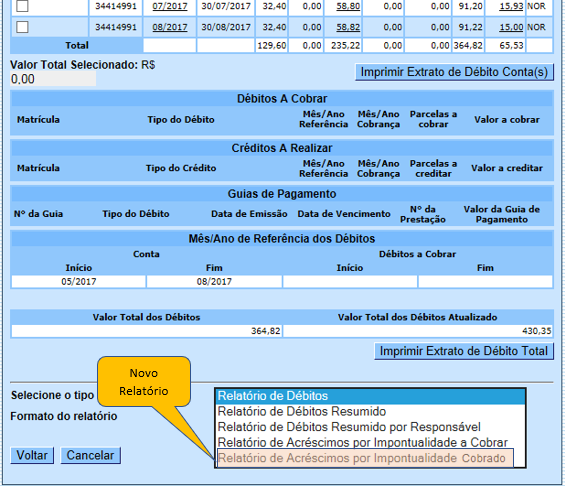Image resolution: width=571 pixels, height=487 pixels.
Task: Click the Conta Início value 05/2017
Action: (x=79, y=282)
